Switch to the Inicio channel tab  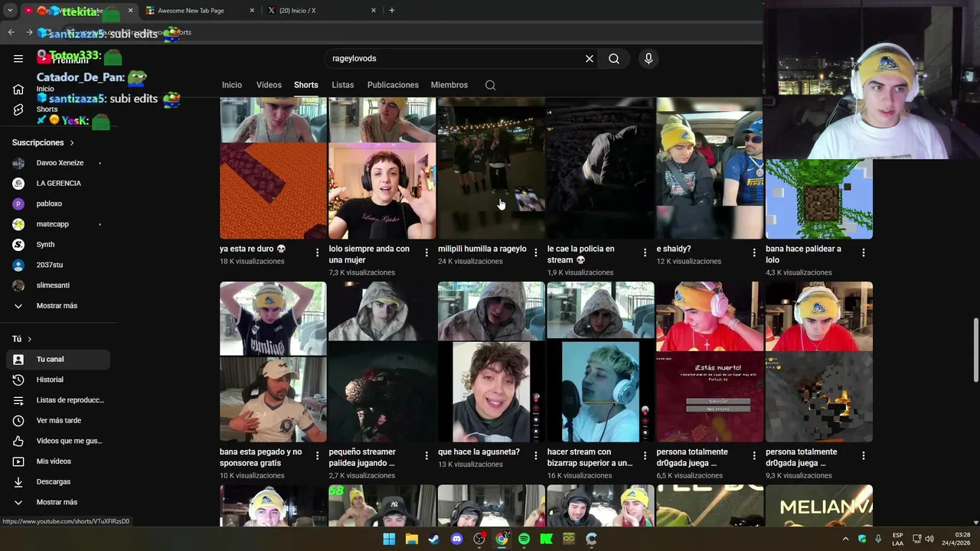(x=232, y=85)
